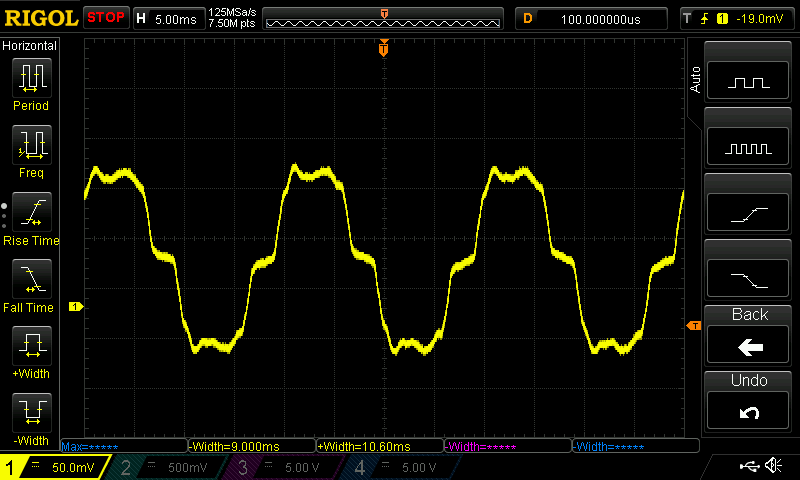Open the Horizontal menu header
The width and height of the screenshot is (800, 480).
tap(31, 46)
